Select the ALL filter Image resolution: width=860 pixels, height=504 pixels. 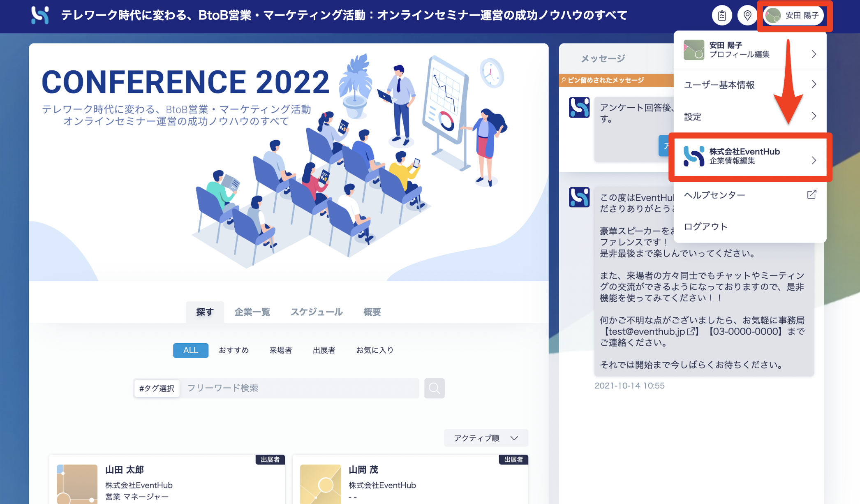[x=190, y=350]
